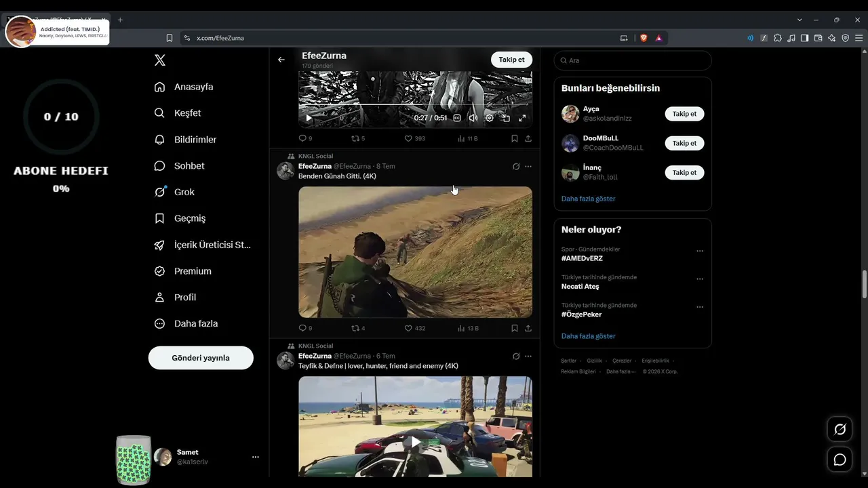
Task: Click the Gönderi yayınla button
Action: [201, 358]
